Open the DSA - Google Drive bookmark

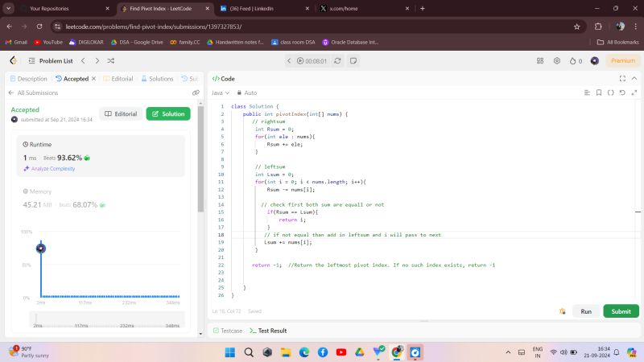click(x=137, y=42)
